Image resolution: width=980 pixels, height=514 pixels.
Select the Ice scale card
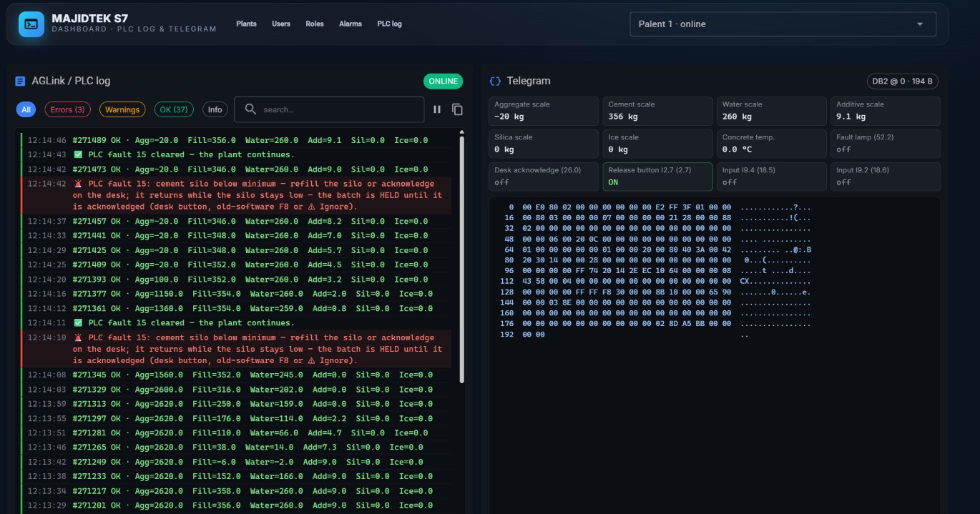tap(658, 144)
